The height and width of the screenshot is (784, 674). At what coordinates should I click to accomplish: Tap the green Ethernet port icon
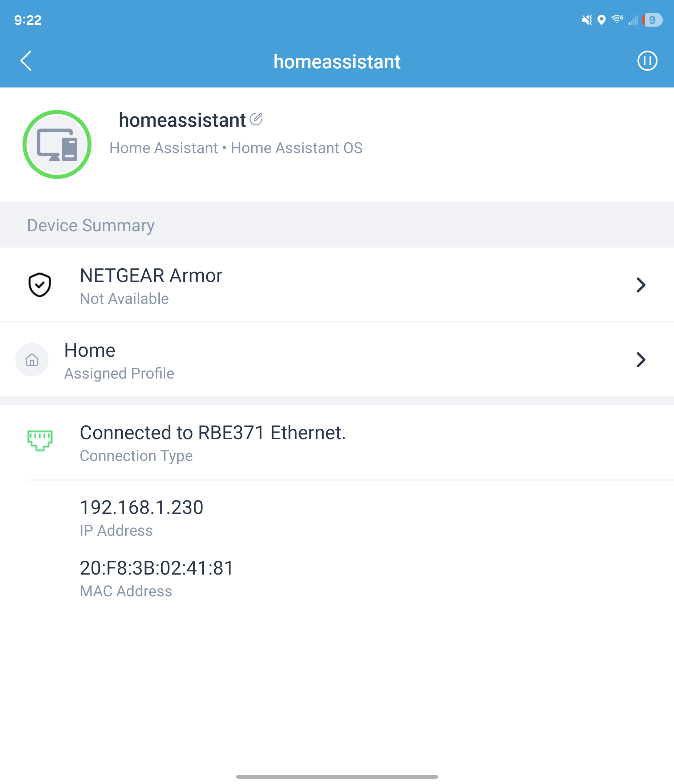[40, 440]
